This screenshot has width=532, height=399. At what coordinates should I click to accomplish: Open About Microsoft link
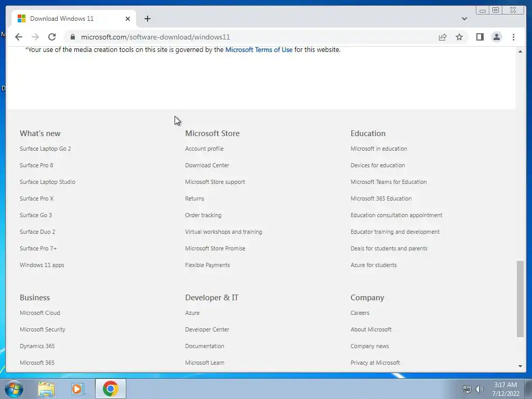(371, 329)
